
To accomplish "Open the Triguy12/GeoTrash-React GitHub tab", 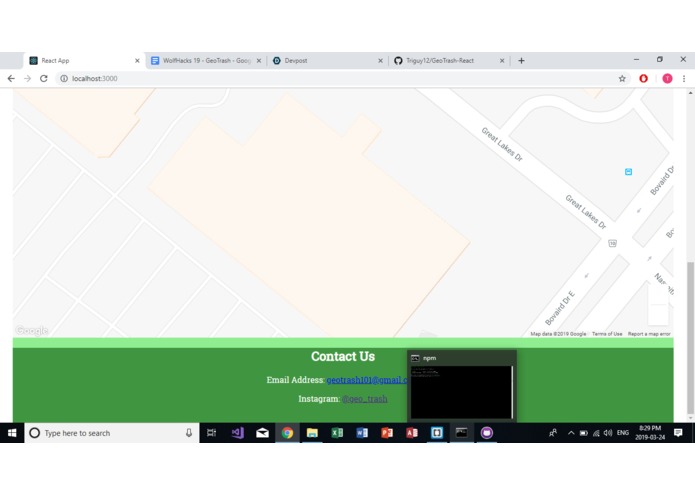I will pos(449,61).
